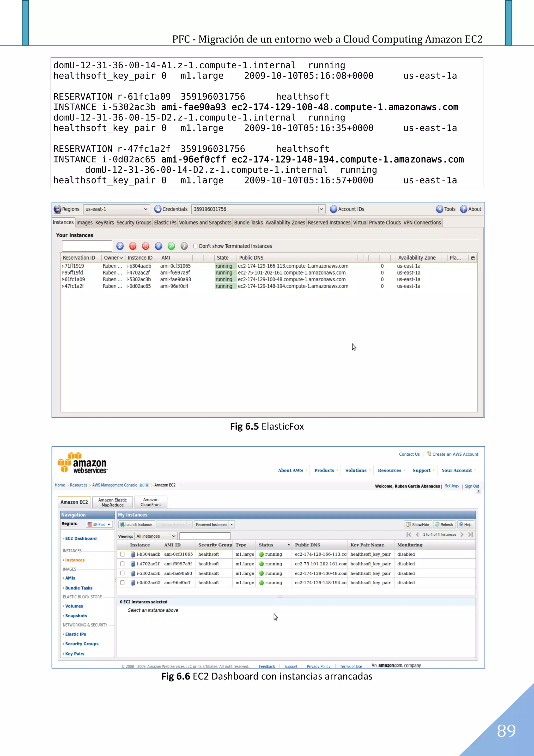Select the row with reservation r-71ff1919
534x756 pixels.
point(269,266)
